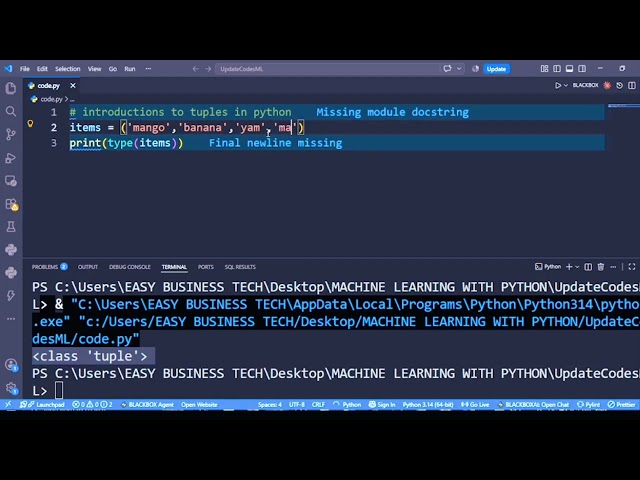
Task: Switch to the Output panel tab
Action: pyautogui.click(x=88, y=267)
